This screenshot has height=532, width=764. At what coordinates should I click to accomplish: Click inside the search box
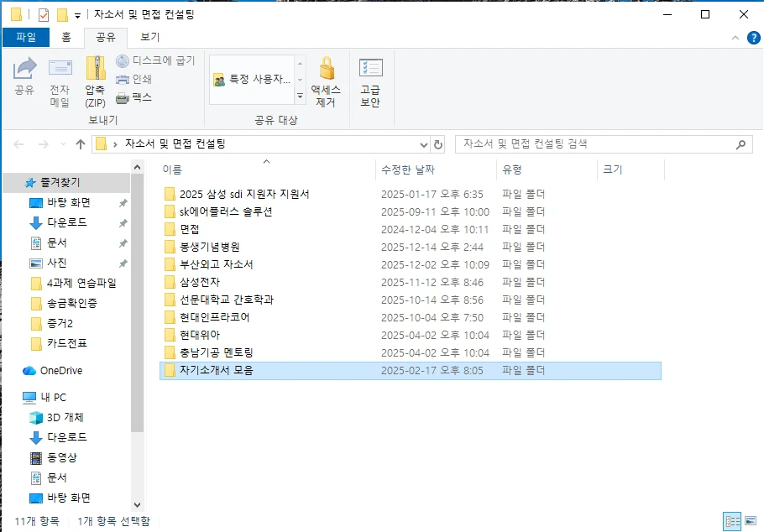588,143
